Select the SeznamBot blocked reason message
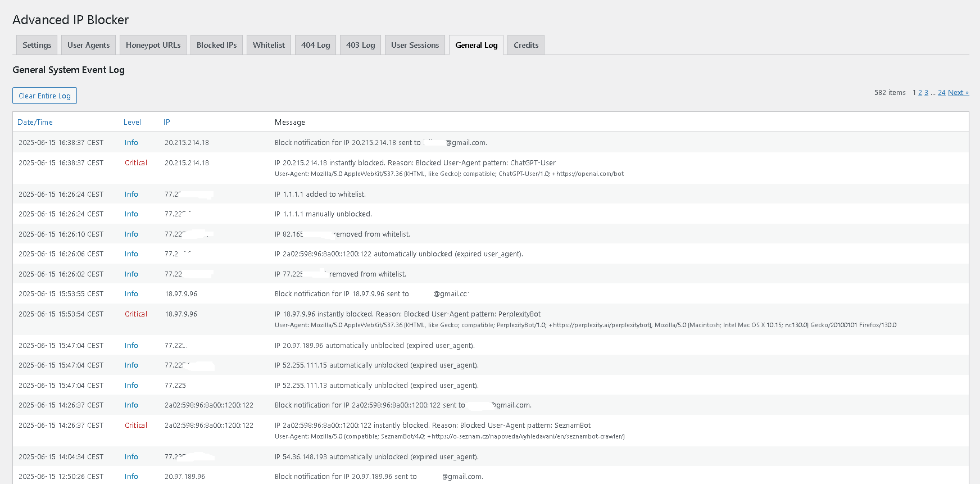This screenshot has width=980, height=484. click(433, 426)
